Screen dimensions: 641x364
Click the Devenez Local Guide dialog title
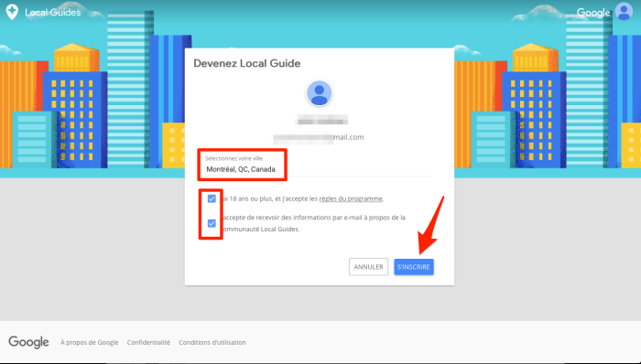point(247,63)
